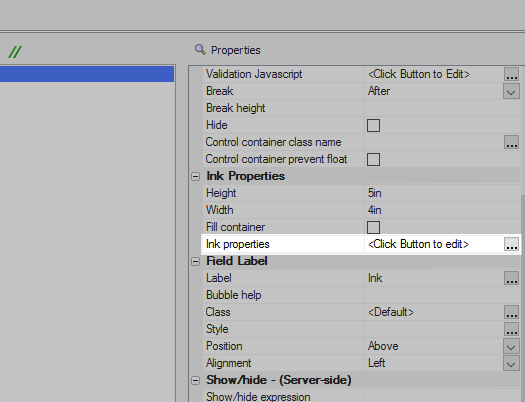Image resolution: width=525 pixels, height=402 pixels.
Task: Open the Class ellipsis button
Action: (511, 312)
